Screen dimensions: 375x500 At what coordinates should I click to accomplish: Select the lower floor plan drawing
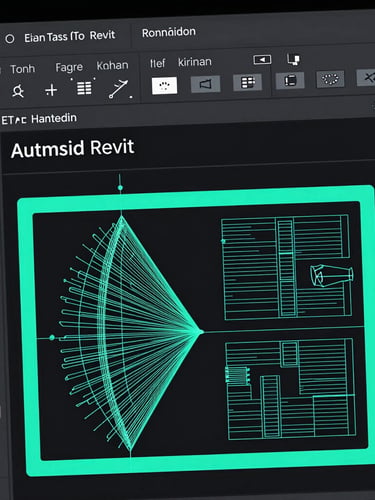[x=291, y=389]
